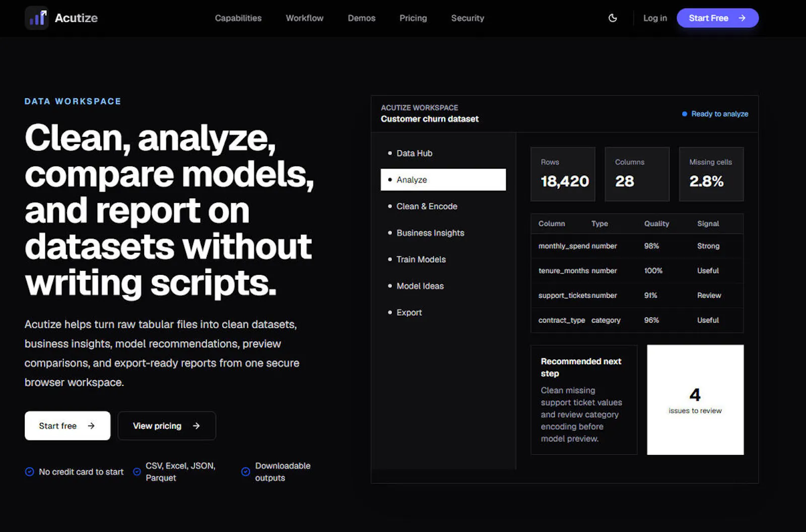The width and height of the screenshot is (806, 532).
Task: Click the 100% quality value
Action: point(653,271)
